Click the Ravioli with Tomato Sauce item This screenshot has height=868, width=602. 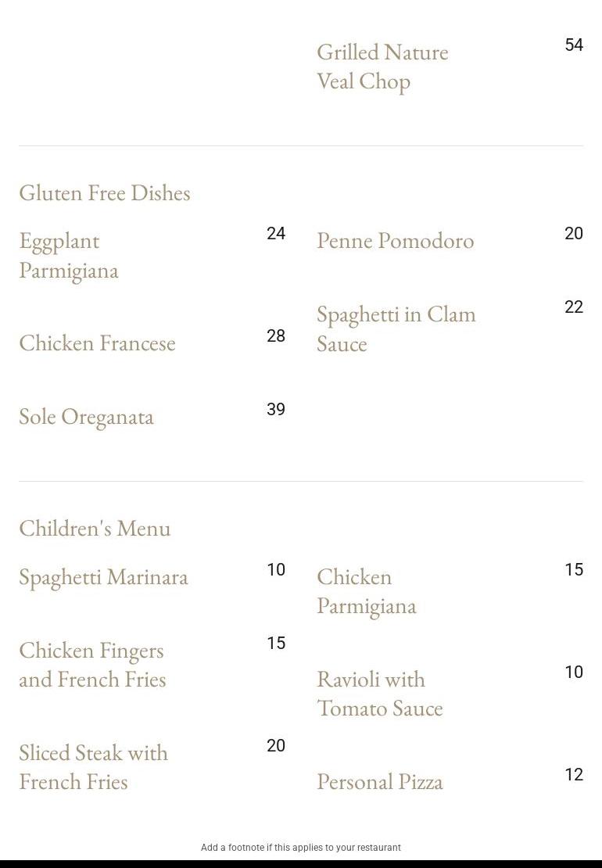pyautogui.click(x=379, y=694)
